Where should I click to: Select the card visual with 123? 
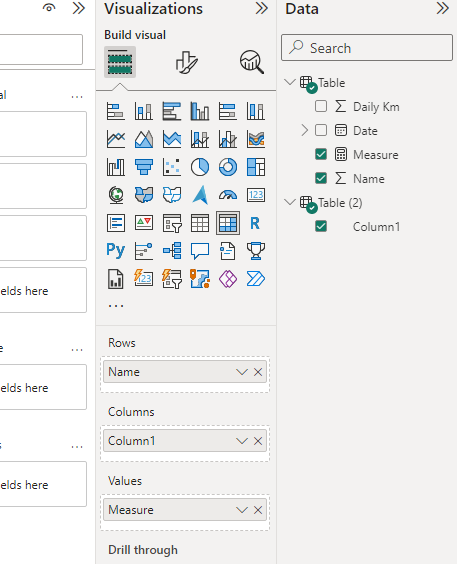click(x=256, y=195)
